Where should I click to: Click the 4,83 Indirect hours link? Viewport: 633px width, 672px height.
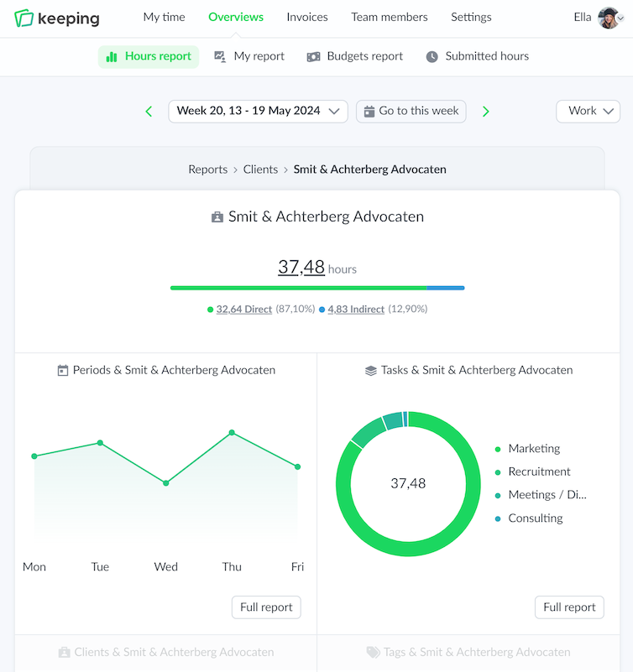click(x=356, y=310)
